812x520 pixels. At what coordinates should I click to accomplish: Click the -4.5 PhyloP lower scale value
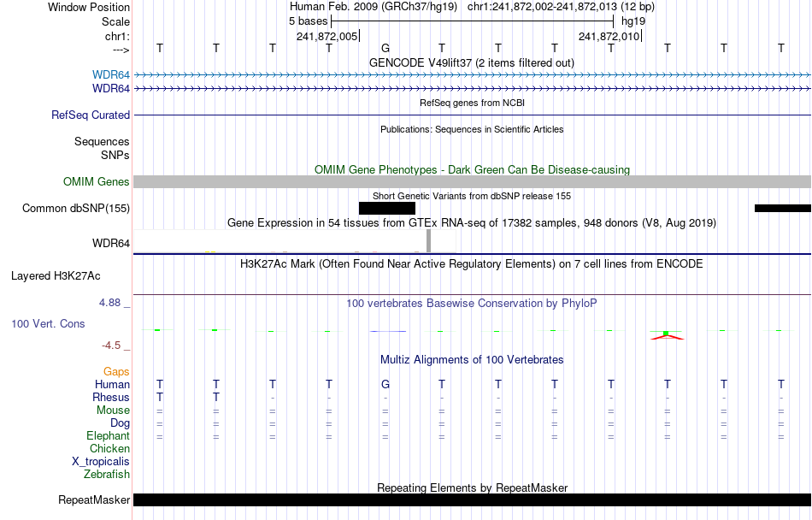(x=111, y=345)
